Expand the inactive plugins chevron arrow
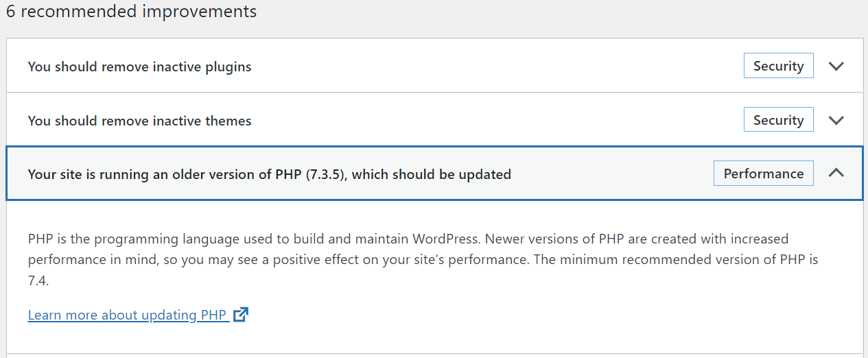This screenshot has width=868, height=358. pos(835,67)
